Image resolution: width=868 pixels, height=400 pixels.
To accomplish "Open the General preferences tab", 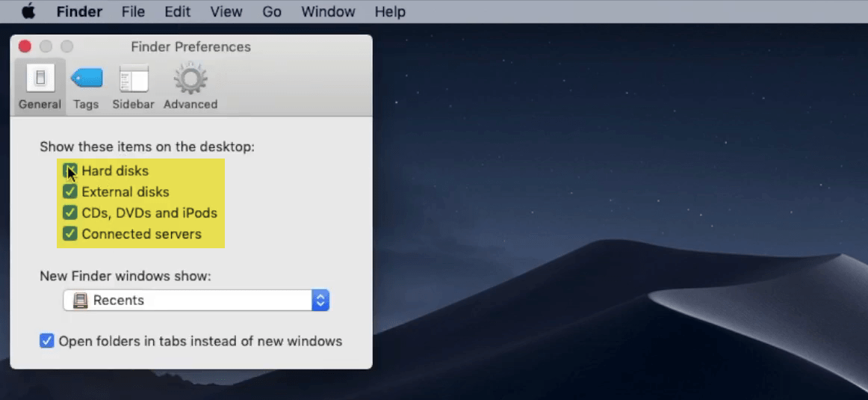I will click(x=40, y=87).
